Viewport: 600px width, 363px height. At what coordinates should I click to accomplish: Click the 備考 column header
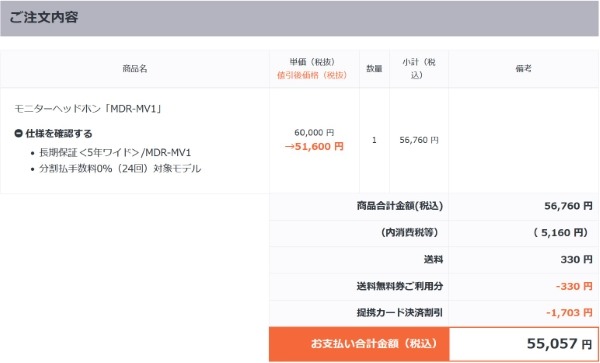523,69
